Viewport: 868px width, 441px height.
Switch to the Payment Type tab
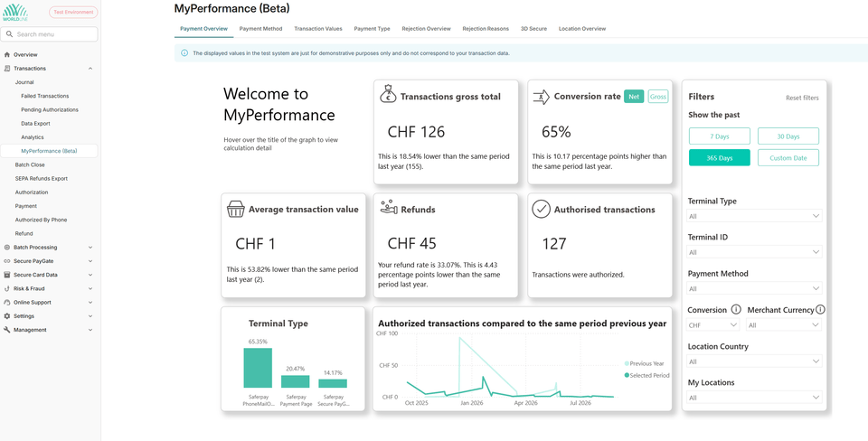pyautogui.click(x=372, y=29)
